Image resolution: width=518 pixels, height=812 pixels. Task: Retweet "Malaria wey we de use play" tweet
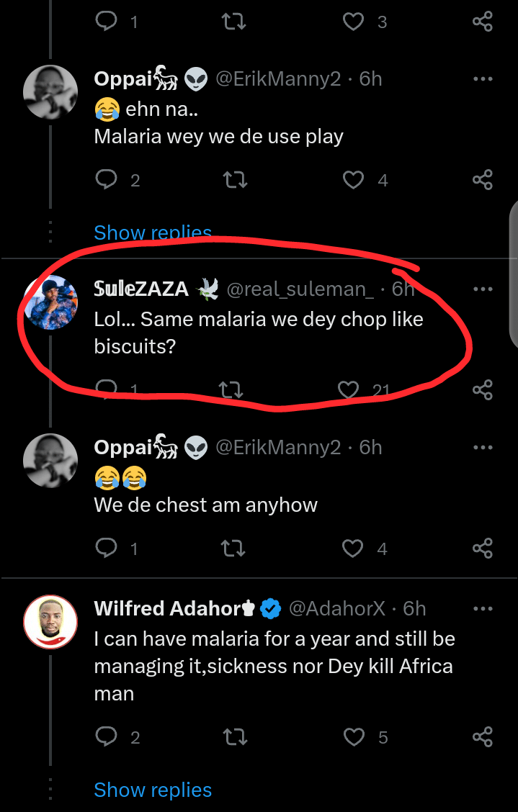[235, 179]
